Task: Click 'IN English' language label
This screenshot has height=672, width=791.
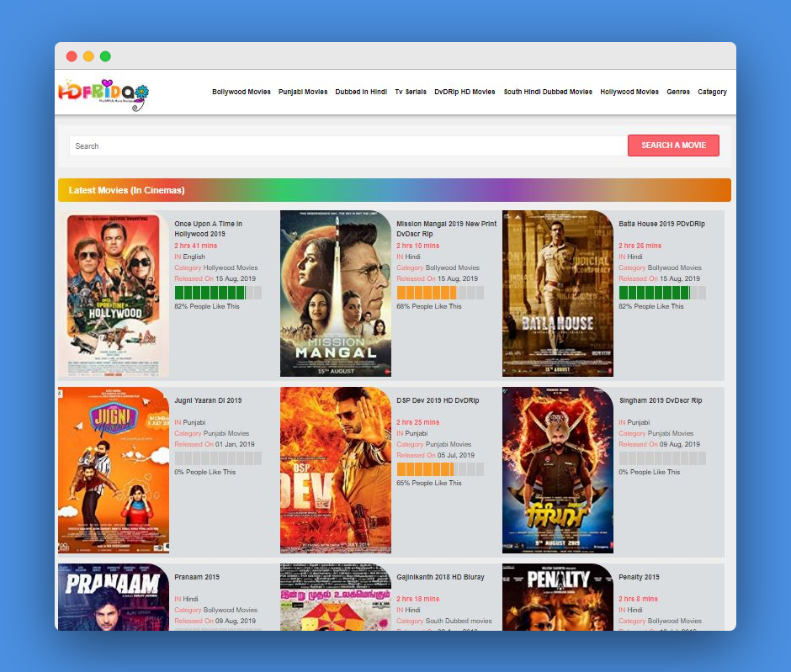Action: point(189,257)
